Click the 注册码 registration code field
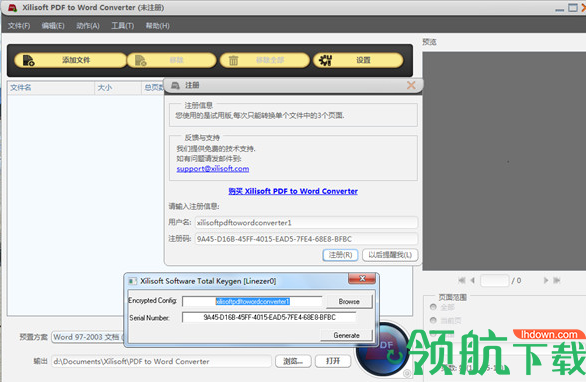The image size is (586, 382). pos(306,239)
